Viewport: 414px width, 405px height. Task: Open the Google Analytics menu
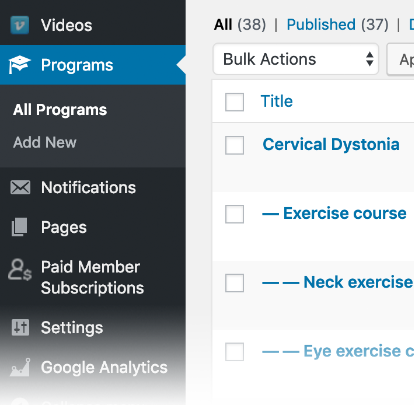(104, 367)
